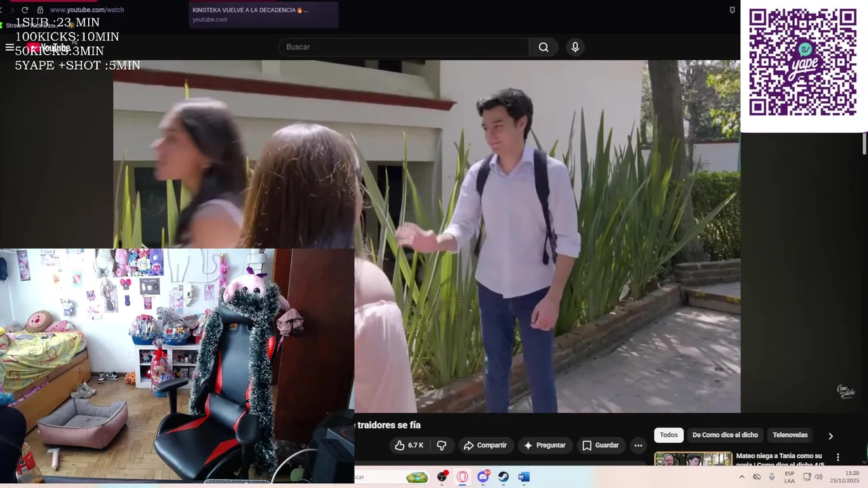Viewport: 868px width, 488px height.
Task: Open Mateo niega a Tania suggested video title
Action: 780,460
